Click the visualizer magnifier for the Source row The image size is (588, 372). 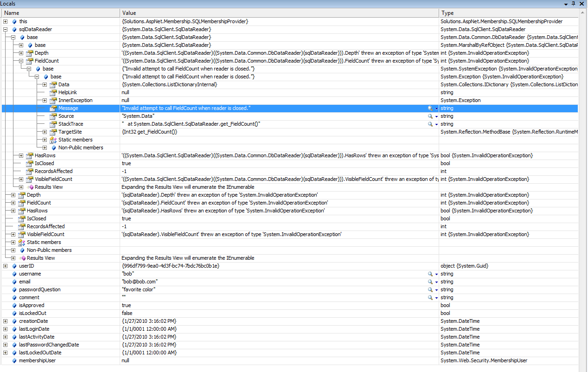pos(430,116)
